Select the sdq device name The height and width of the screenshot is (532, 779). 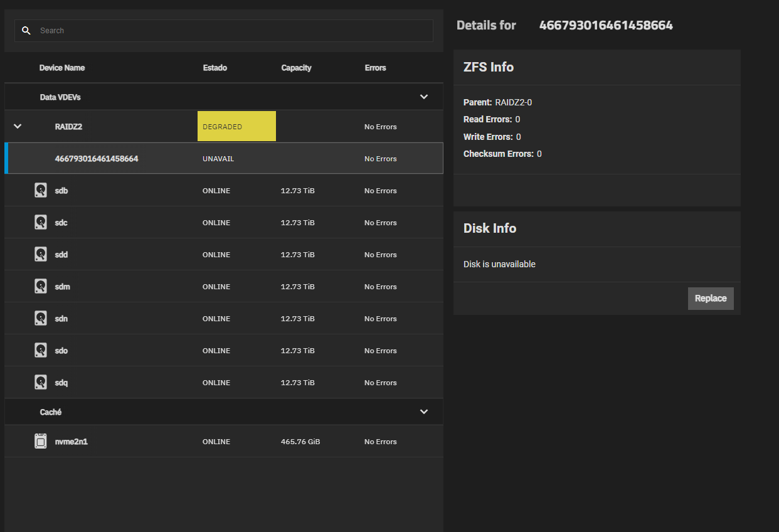(61, 383)
